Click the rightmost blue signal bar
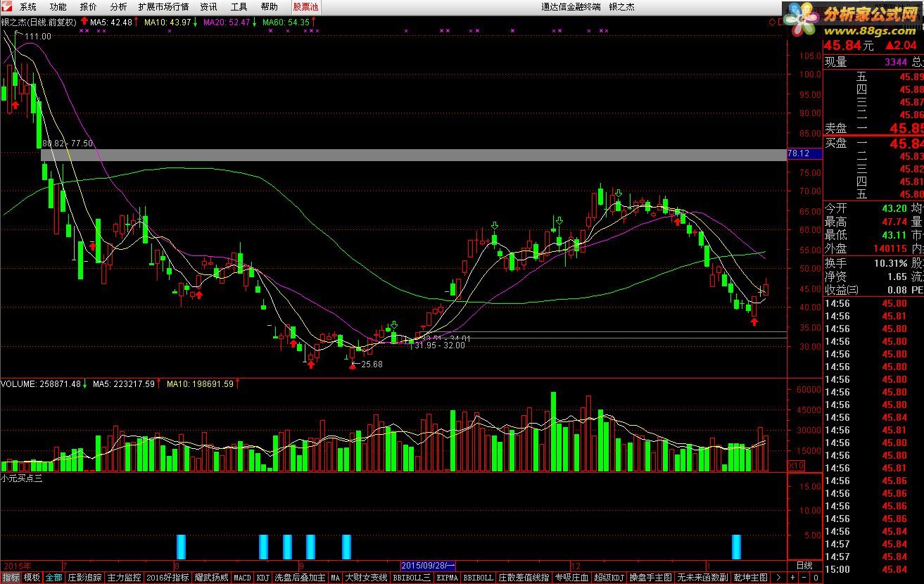Image resolution: width=924 pixels, height=584 pixels. (x=736, y=547)
